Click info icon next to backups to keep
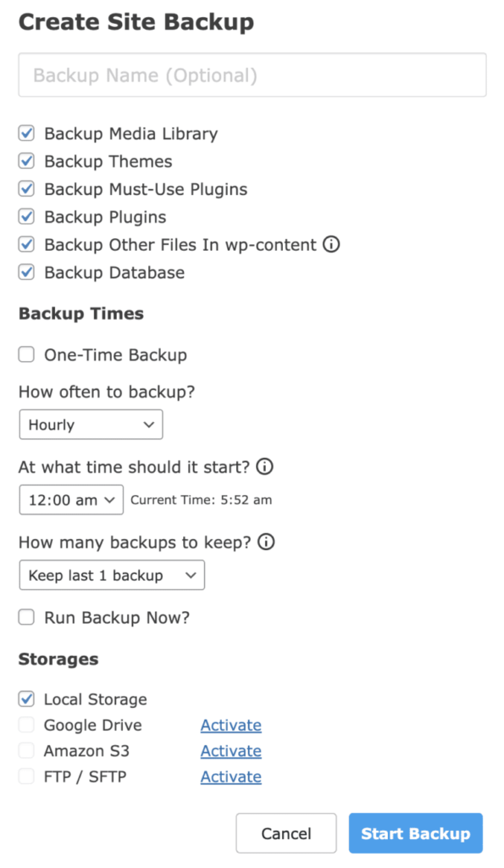The width and height of the screenshot is (504, 868). [266, 542]
